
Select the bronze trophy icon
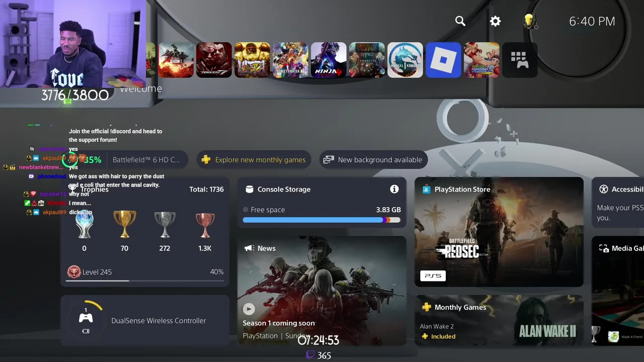coord(205,225)
